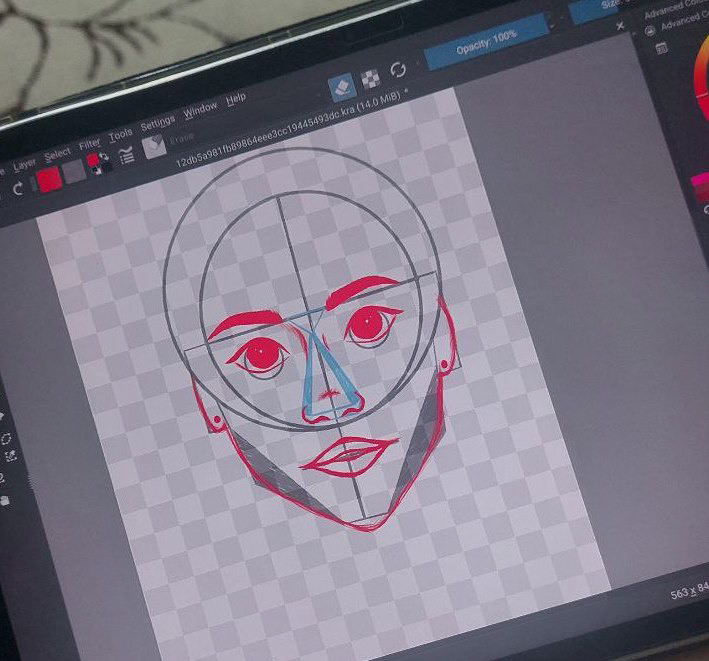The image size is (709, 661).
Task: Open the Settings menu
Action: [x=157, y=123]
